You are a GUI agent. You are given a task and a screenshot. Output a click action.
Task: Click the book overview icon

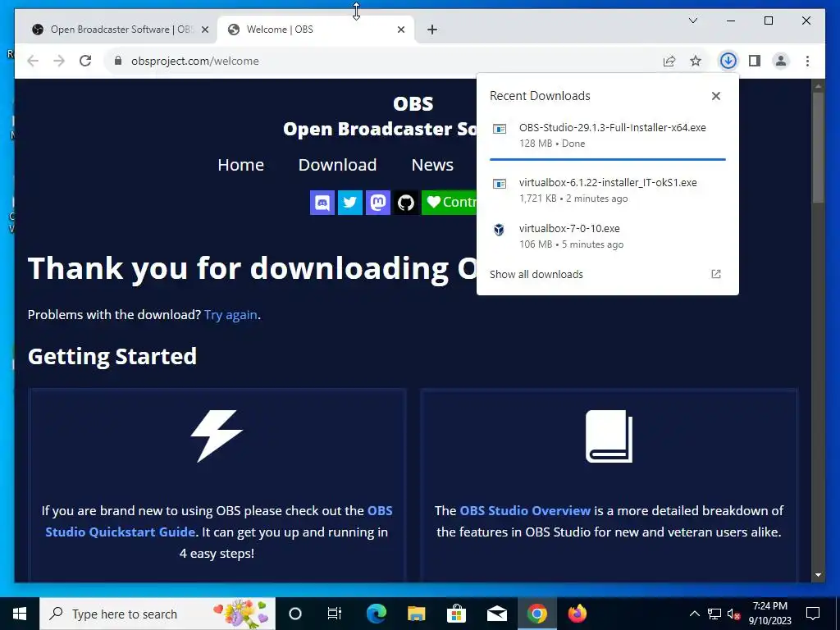pyautogui.click(x=609, y=436)
